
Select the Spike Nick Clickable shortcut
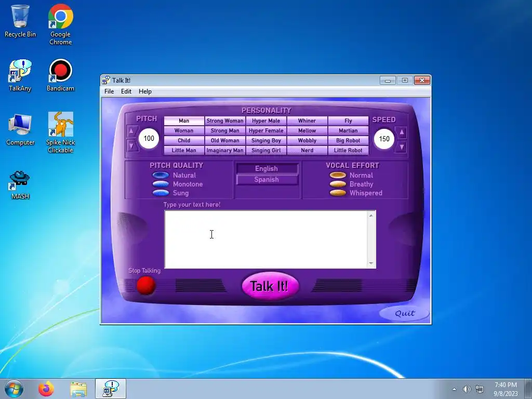[x=60, y=132]
